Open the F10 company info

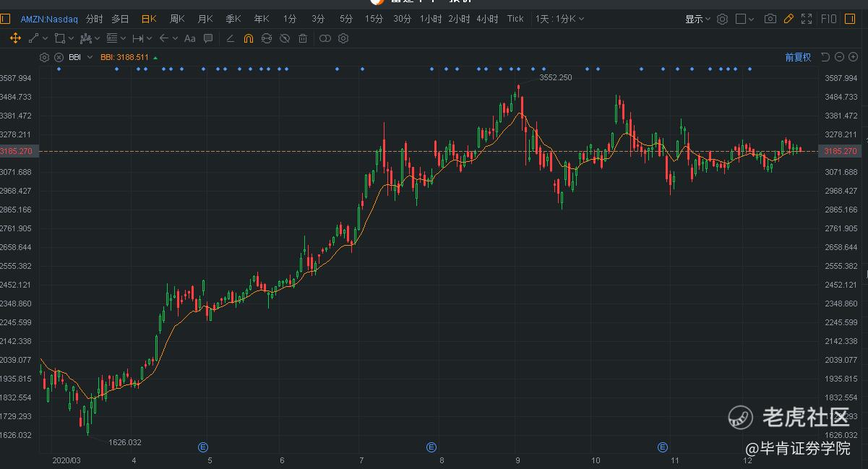pyautogui.click(x=829, y=19)
